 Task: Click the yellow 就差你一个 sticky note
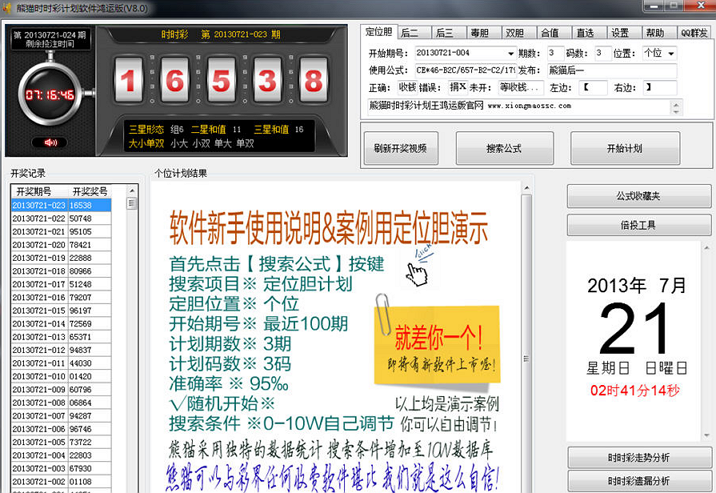coord(437,345)
